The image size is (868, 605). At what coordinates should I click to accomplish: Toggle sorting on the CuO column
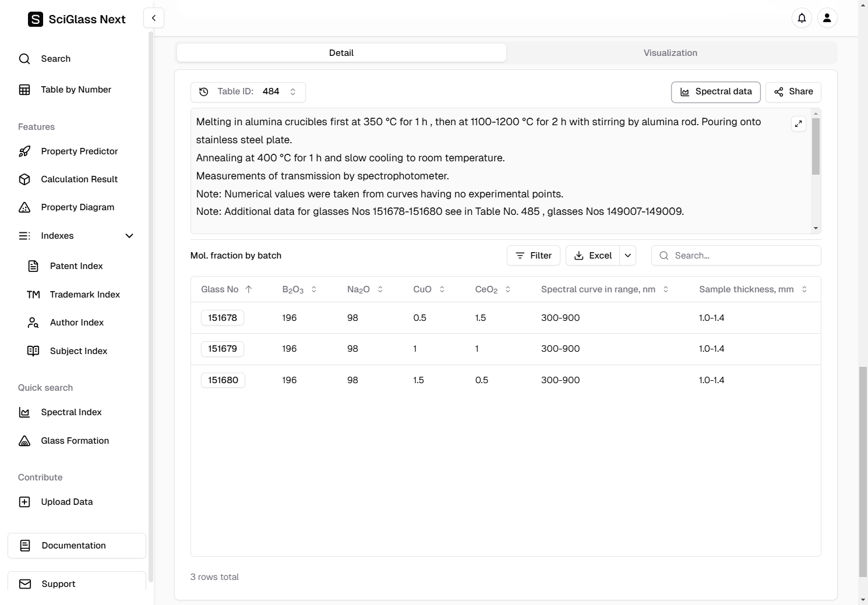[x=442, y=289]
